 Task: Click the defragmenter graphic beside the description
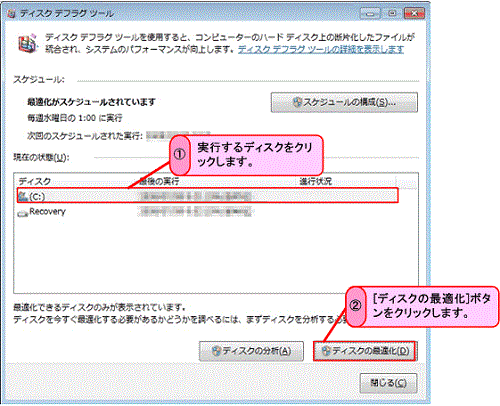27,43
